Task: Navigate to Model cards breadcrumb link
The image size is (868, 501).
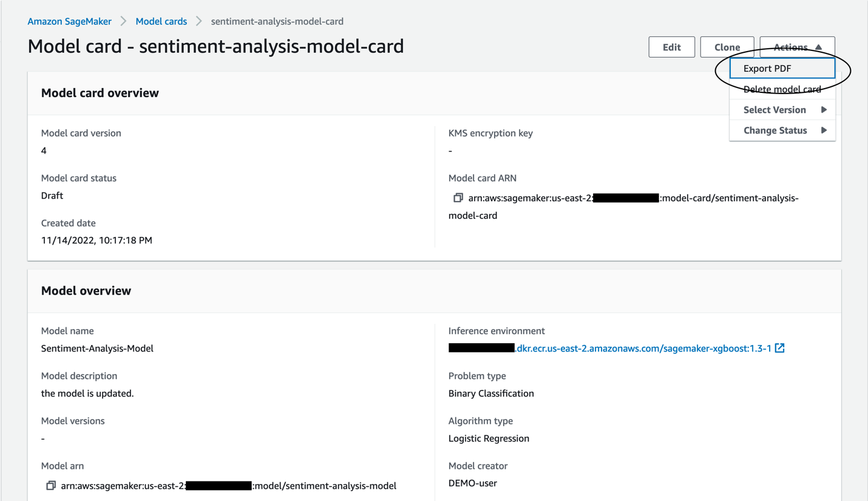Action: pos(161,21)
